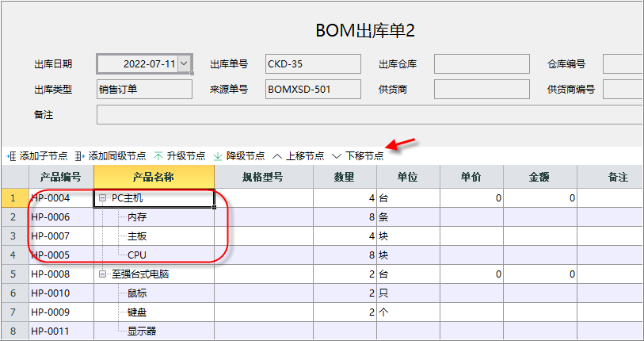Screen dimensions: 644x341
Task: Select the 主板 tree row
Action: [154, 236]
